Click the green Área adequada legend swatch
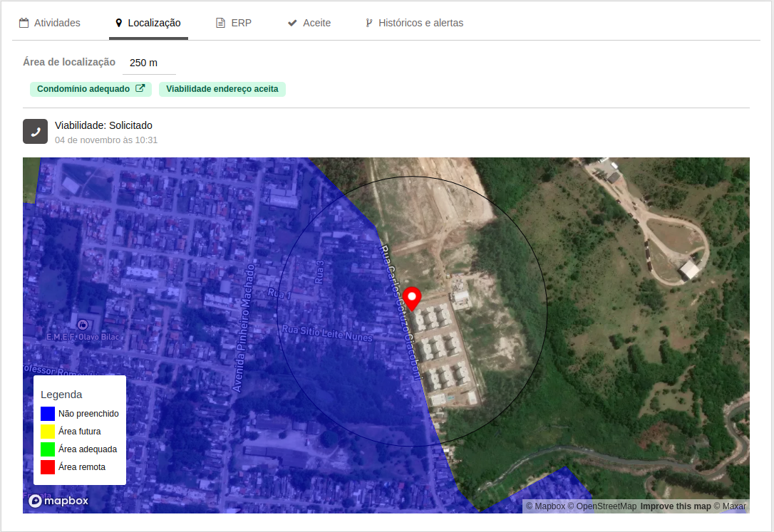 48,449
